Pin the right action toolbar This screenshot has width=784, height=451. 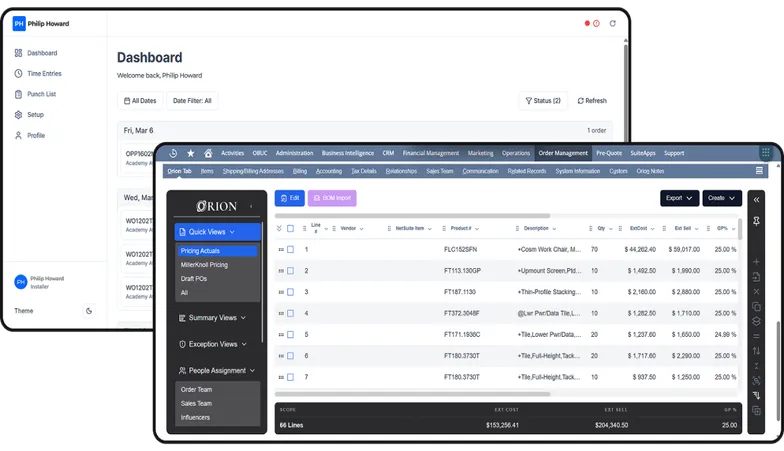click(756, 221)
